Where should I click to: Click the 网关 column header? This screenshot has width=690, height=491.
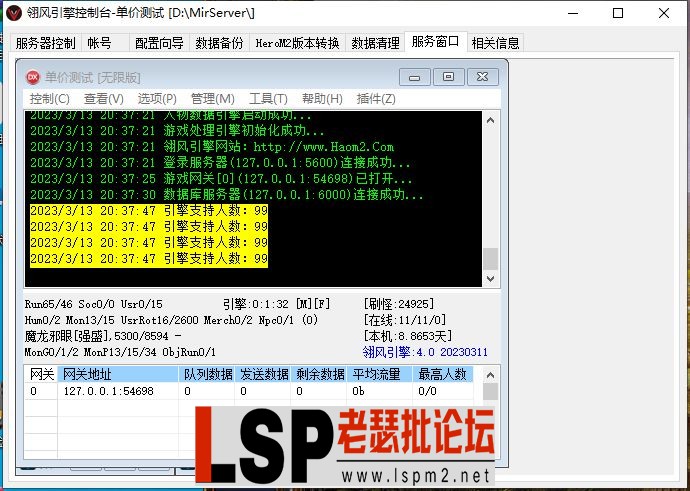click(x=41, y=374)
